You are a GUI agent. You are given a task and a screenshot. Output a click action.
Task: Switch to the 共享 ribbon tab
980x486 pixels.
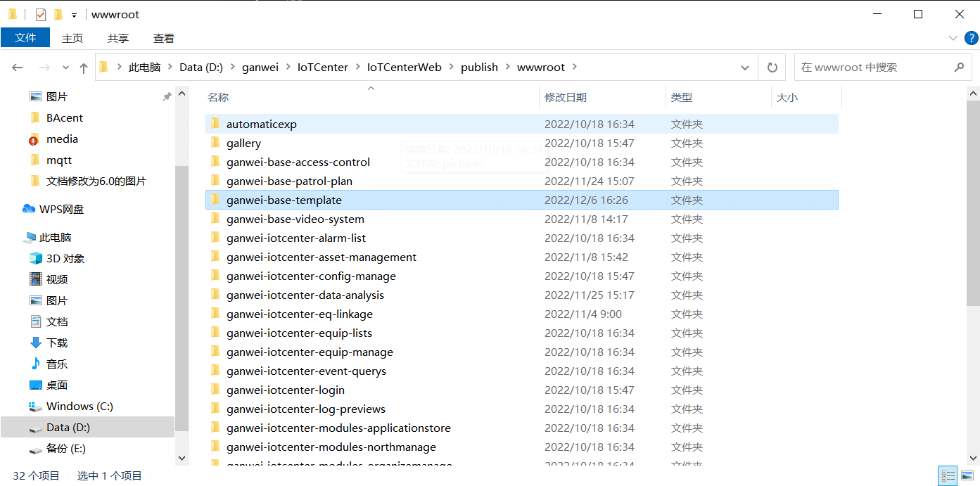pos(118,38)
